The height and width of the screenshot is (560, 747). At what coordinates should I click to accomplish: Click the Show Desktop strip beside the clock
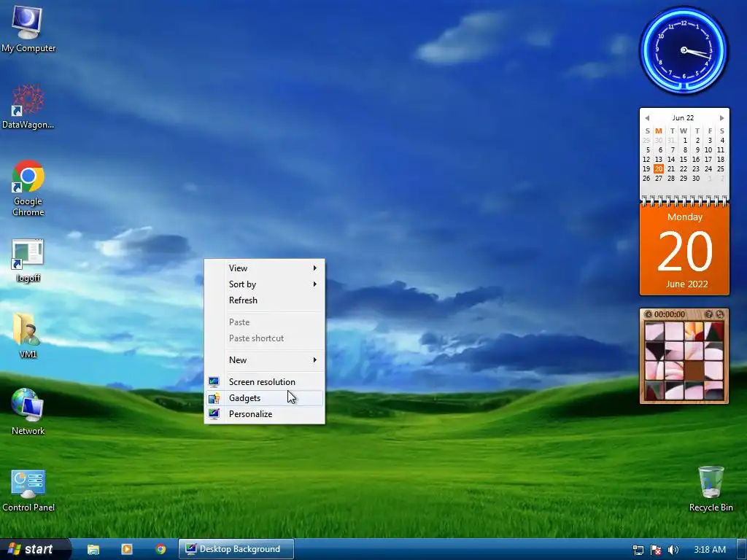tap(743, 550)
